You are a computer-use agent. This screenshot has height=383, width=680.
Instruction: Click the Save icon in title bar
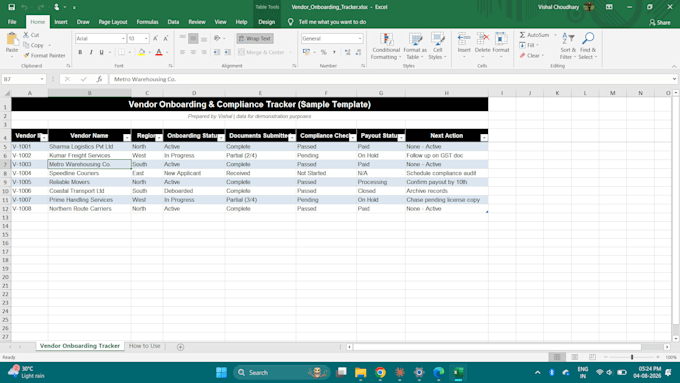[12, 7]
